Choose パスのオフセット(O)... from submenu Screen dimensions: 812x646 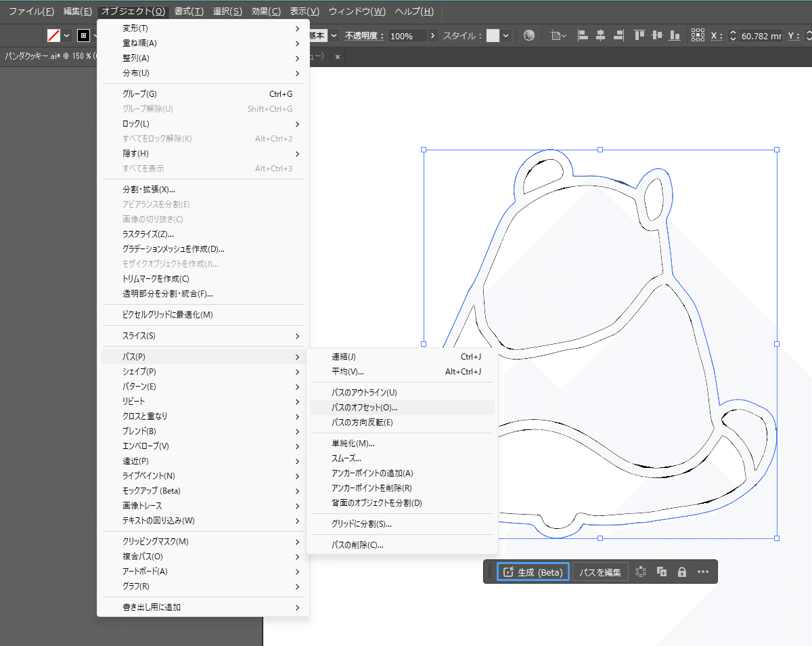[x=402, y=408]
